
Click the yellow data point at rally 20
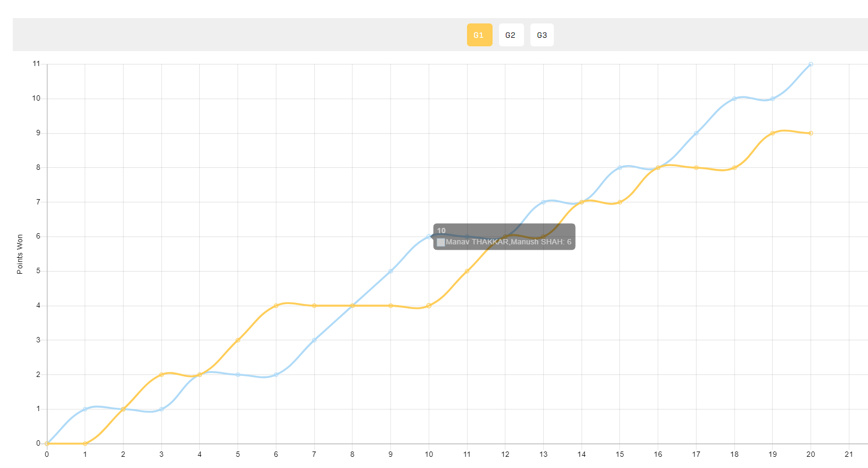pos(810,133)
